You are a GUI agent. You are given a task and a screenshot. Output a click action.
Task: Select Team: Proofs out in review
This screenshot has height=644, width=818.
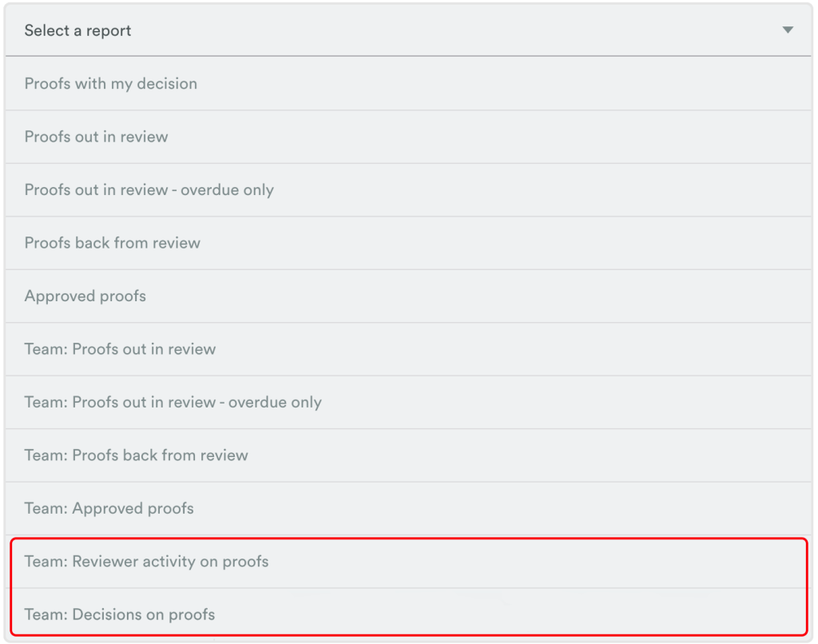121,349
